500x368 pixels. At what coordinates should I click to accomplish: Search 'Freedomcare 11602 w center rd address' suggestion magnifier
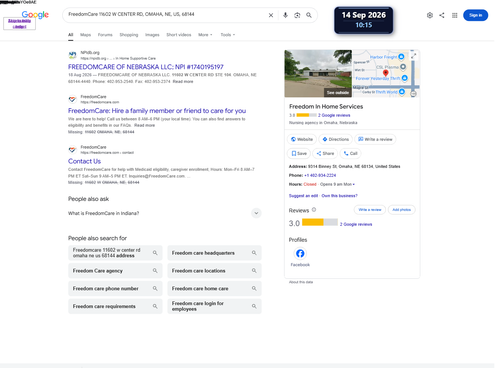click(x=155, y=253)
